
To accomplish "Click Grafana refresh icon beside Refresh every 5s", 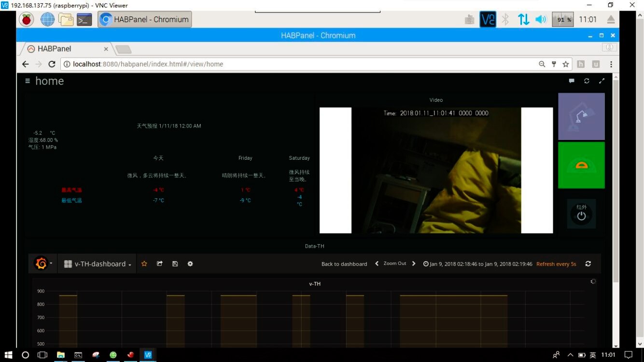I will [588, 264].
